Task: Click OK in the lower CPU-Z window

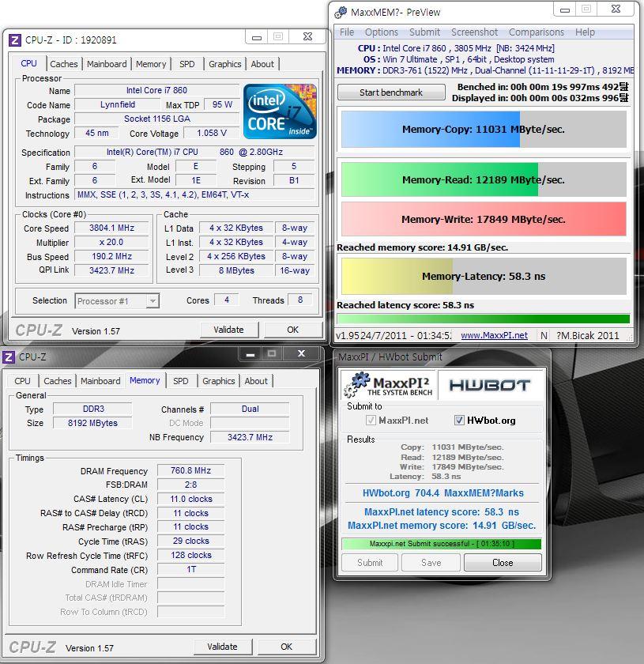Action: [x=286, y=647]
